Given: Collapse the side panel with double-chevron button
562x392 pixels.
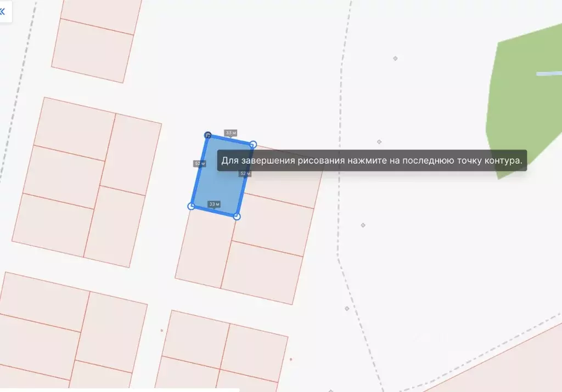Looking at the screenshot, I should [x=3, y=11].
